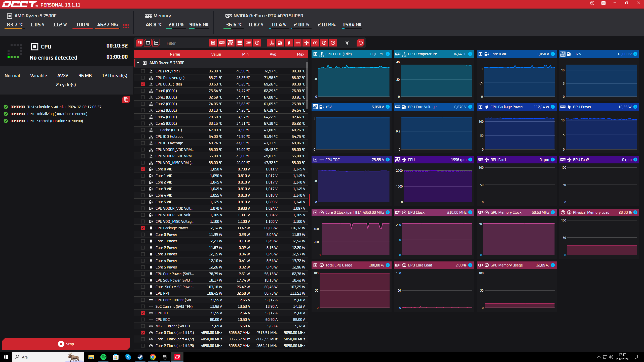Image resolution: width=644 pixels, height=362 pixels.
Task: Click the 'AVX2' test setting
Action: click(x=63, y=76)
